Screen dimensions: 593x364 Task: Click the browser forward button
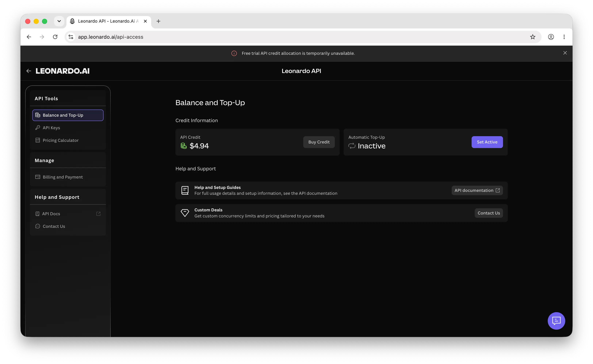click(x=42, y=37)
